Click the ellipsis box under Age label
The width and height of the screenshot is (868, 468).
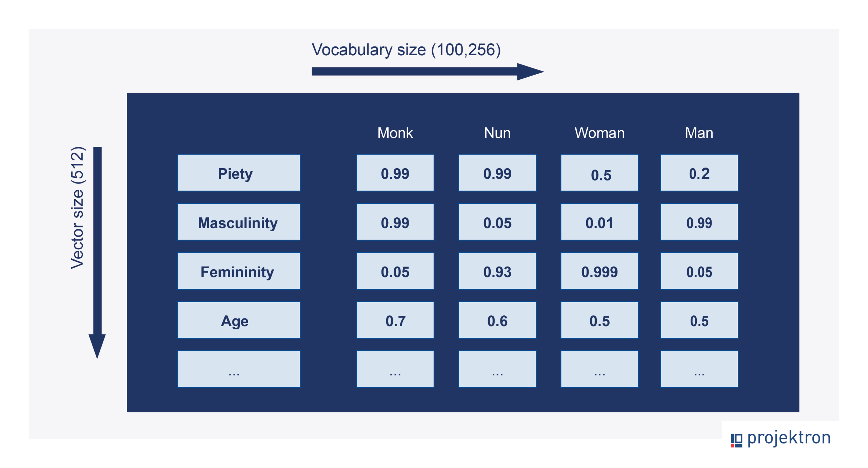[239, 369]
